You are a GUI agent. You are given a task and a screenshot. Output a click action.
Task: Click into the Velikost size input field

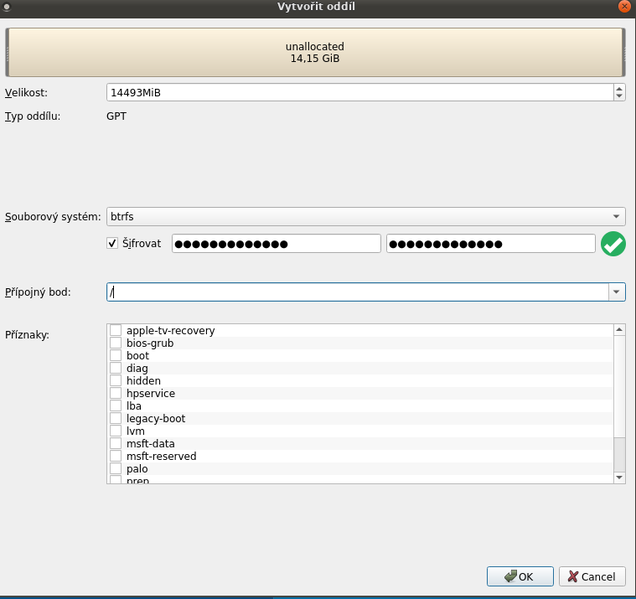click(358, 92)
